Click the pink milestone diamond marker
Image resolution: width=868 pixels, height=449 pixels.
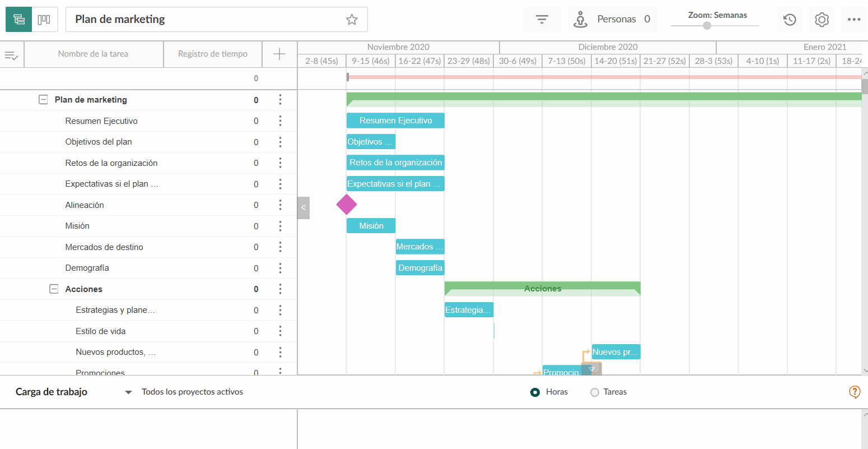coord(347,205)
